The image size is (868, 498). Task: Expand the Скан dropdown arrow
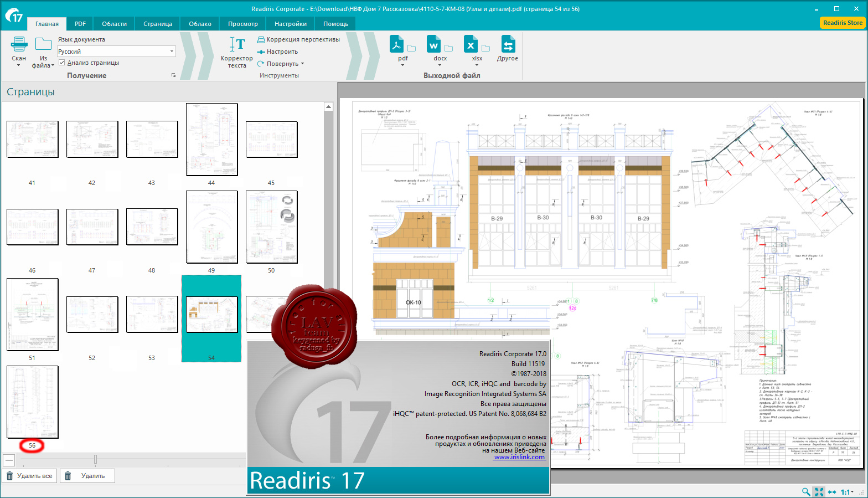tap(19, 65)
